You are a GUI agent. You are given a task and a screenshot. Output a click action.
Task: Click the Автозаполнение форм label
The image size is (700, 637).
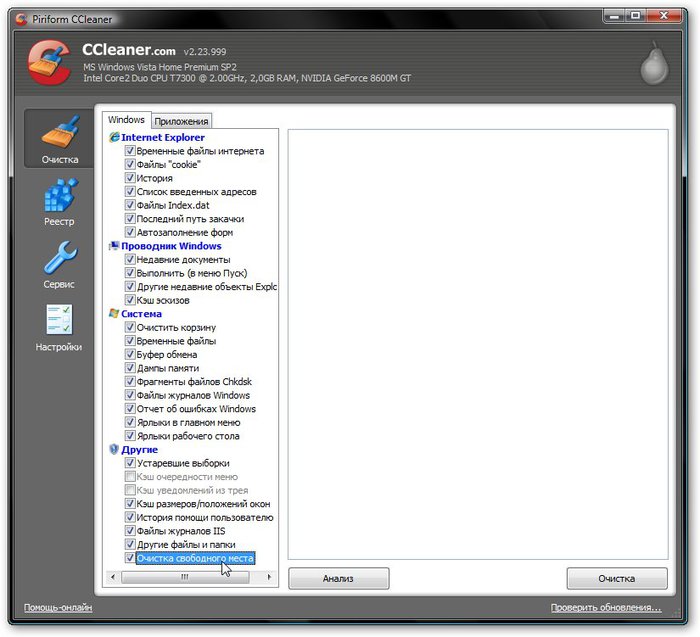pos(185,232)
